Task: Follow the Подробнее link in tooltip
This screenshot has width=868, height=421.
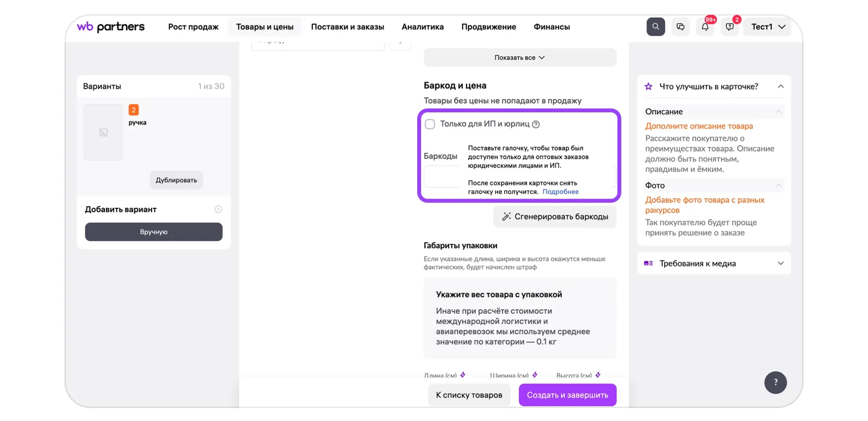Action: pyautogui.click(x=560, y=192)
